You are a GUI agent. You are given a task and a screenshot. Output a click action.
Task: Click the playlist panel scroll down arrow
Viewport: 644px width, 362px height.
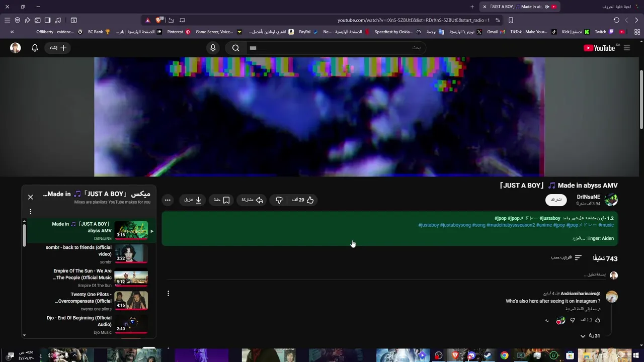point(24,335)
